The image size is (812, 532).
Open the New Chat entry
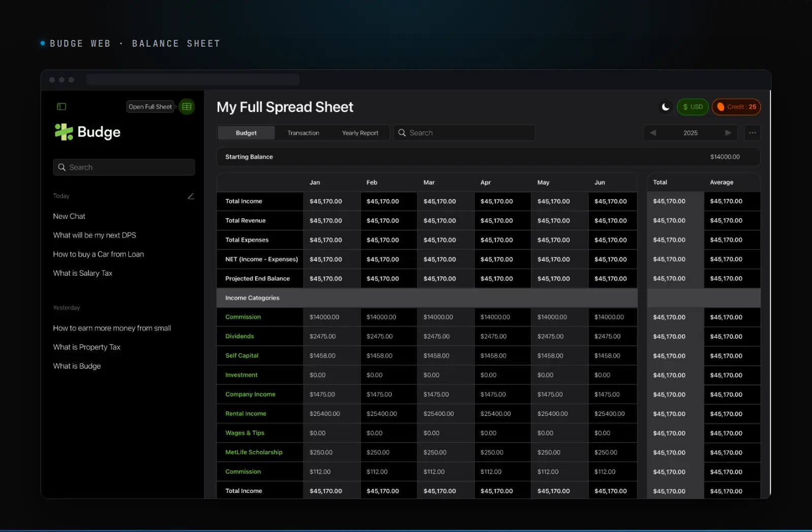click(x=69, y=216)
